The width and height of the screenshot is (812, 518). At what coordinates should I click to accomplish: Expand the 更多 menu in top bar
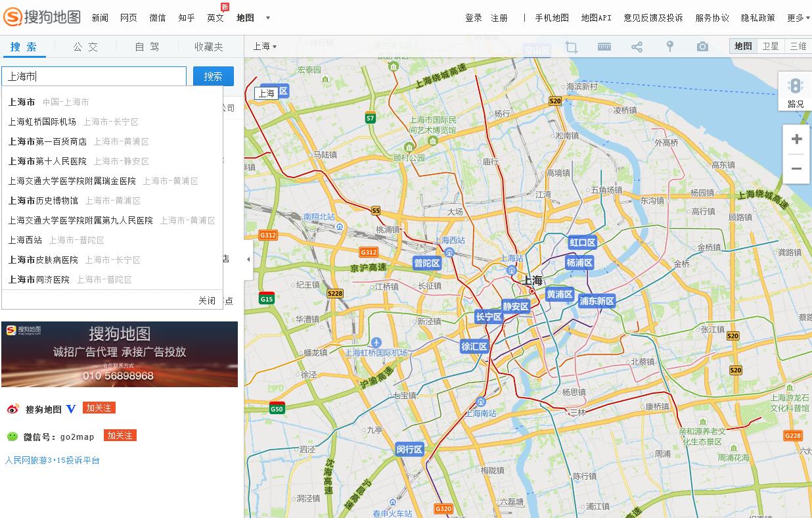point(798,18)
